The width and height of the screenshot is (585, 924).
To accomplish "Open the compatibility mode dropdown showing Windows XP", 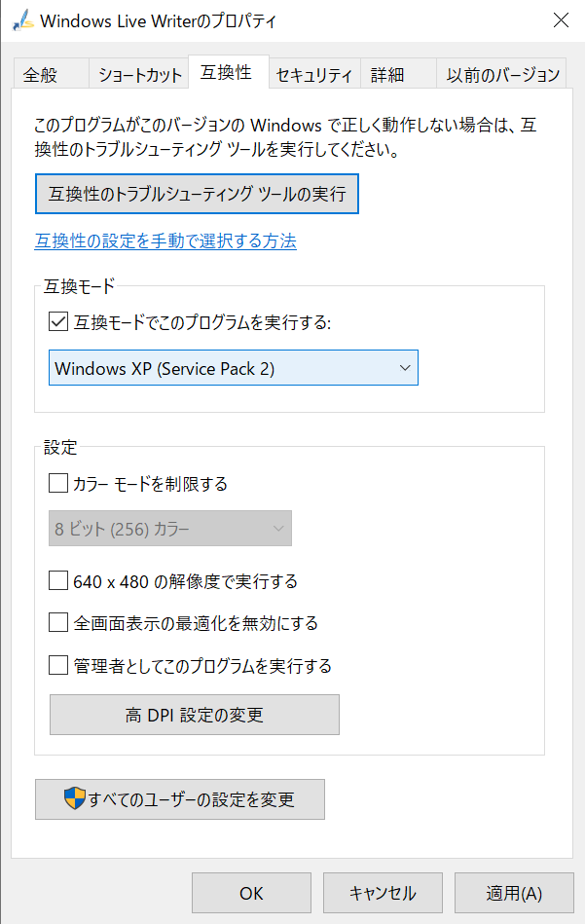I will [x=405, y=367].
